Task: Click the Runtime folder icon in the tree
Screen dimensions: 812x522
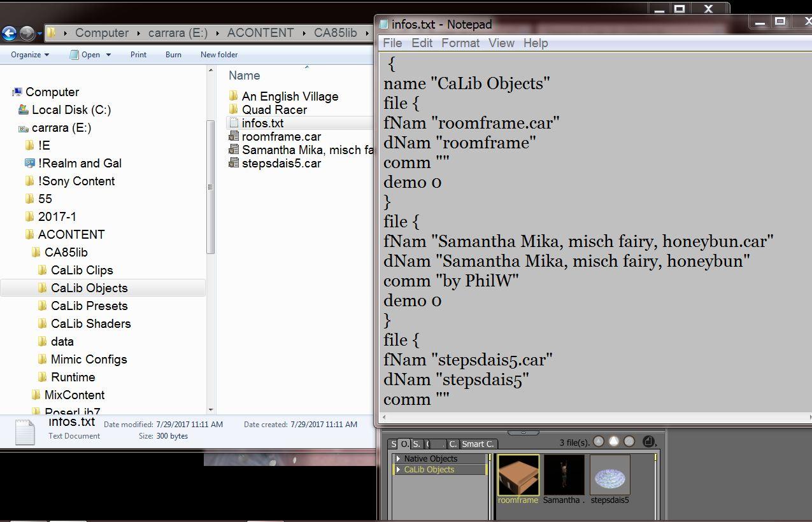Action: [x=43, y=377]
